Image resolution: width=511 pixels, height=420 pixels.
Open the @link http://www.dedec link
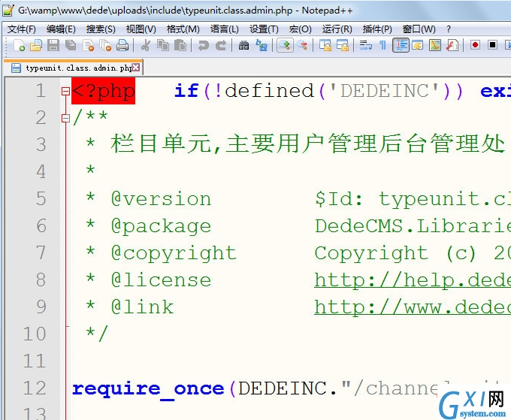click(413, 307)
